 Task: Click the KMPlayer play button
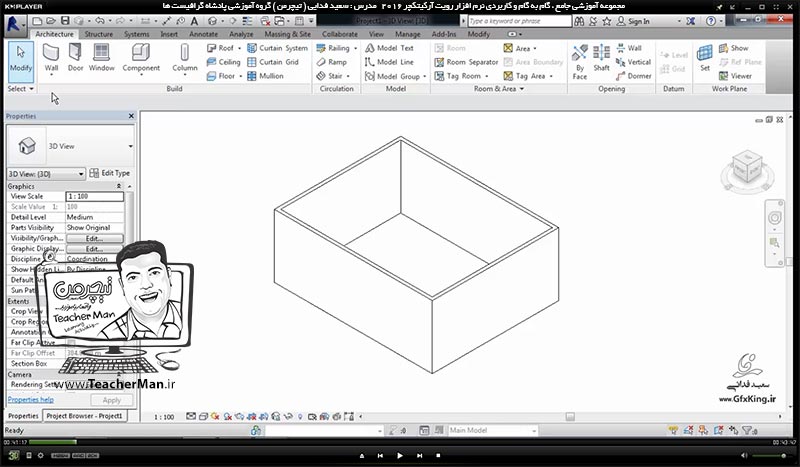399,455
